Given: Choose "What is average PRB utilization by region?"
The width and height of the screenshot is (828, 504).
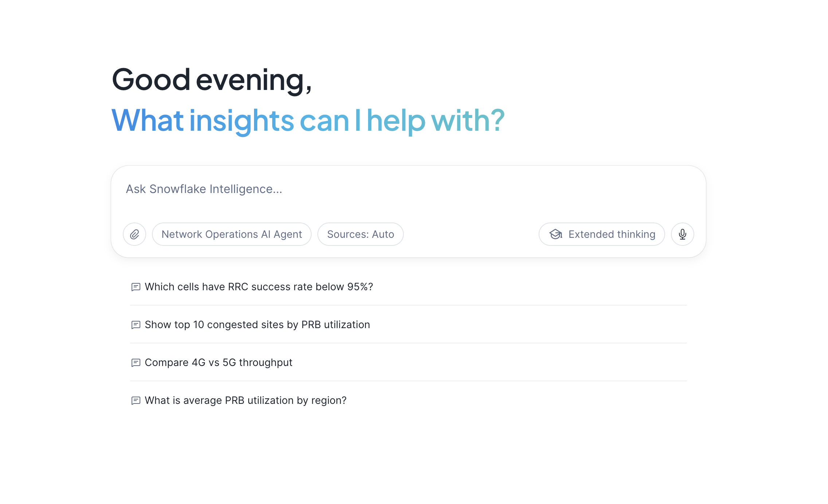Looking at the screenshot, I should click(246, 401).
